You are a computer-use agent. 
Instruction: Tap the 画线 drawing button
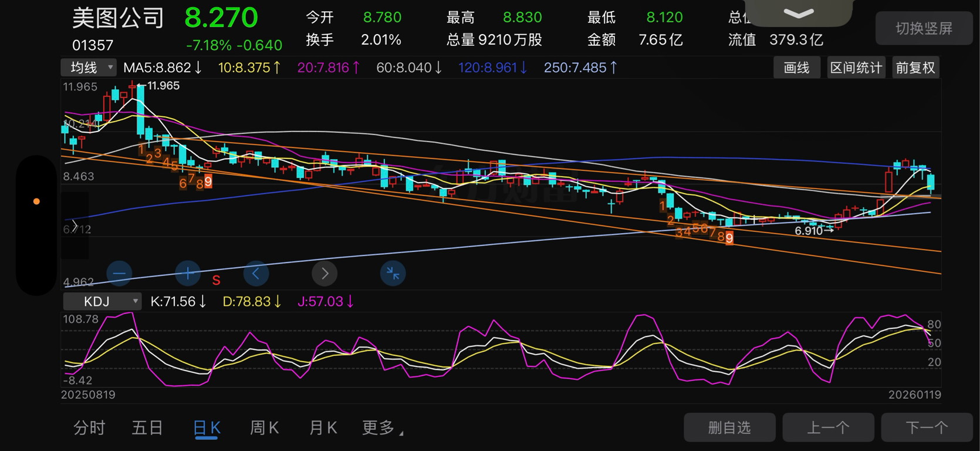click(796, 68)
